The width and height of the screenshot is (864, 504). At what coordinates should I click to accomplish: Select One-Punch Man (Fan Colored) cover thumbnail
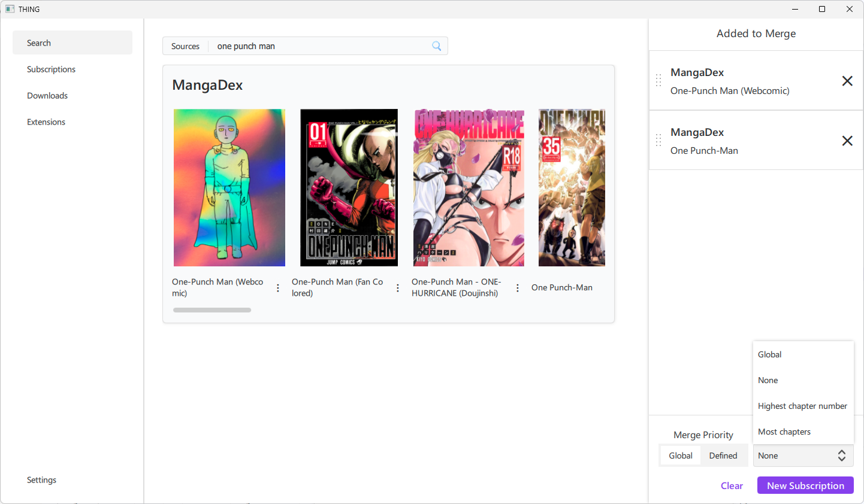coord(349,187)
